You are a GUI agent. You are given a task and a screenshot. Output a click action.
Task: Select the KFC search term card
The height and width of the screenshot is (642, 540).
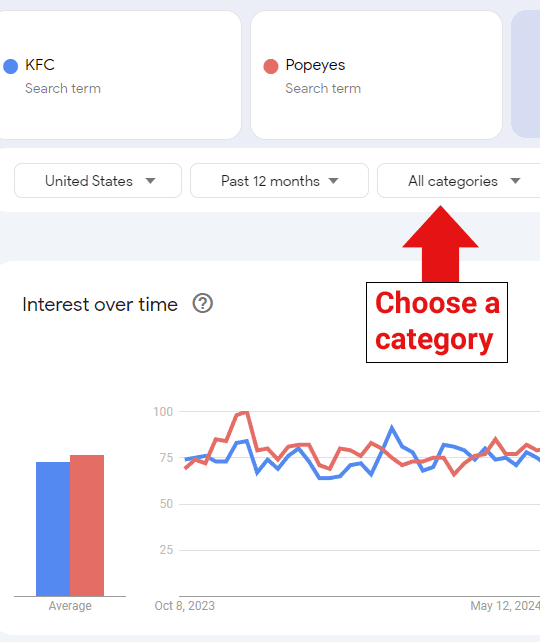tap(119, 75)
